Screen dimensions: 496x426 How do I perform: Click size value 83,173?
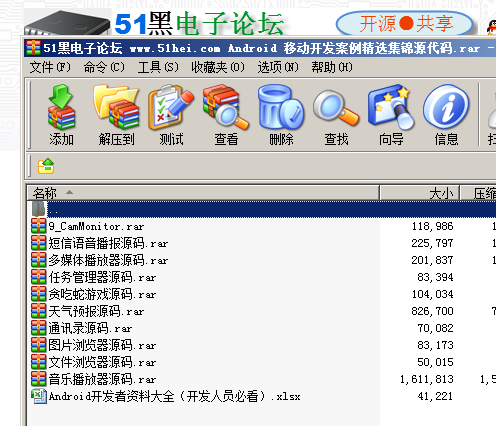[435, 345]
